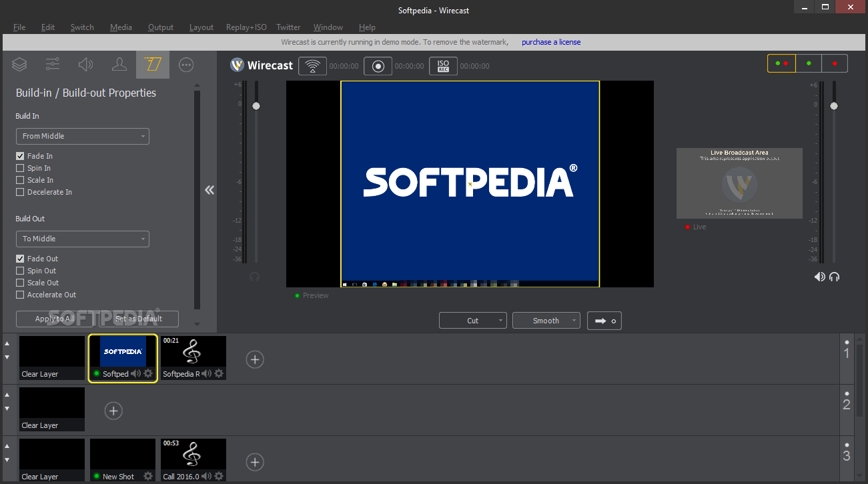Viewport: 868px width, 484px height.
Task: Select the live-only red dot layout
Action: point(835,63)
